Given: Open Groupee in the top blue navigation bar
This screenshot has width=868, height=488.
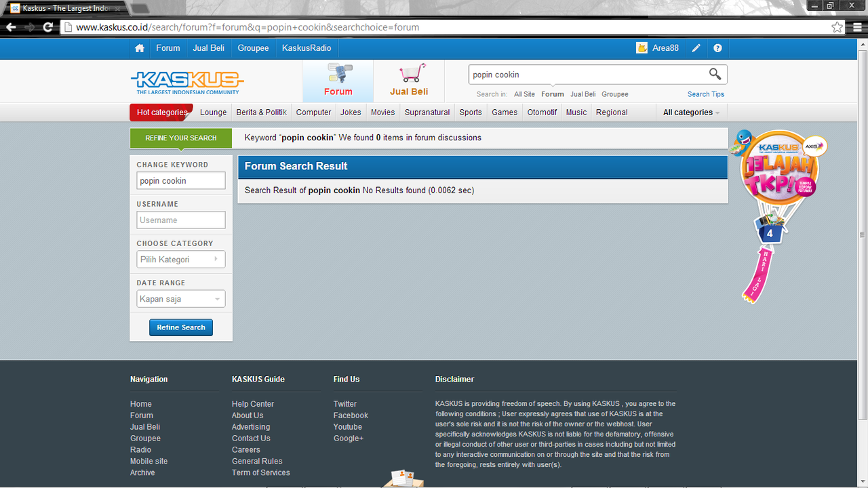Looking at the screenshot, I should tap(253, 48).
